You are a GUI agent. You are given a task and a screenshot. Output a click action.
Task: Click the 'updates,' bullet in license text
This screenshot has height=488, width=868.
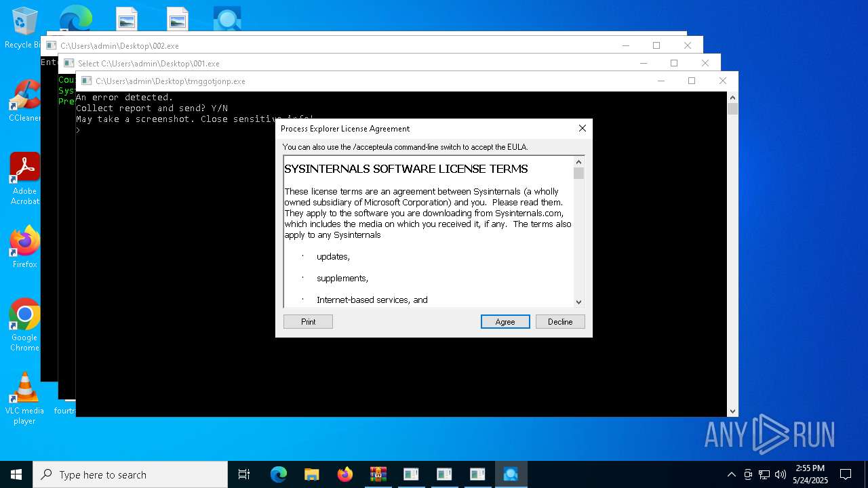tap(333, 257)
